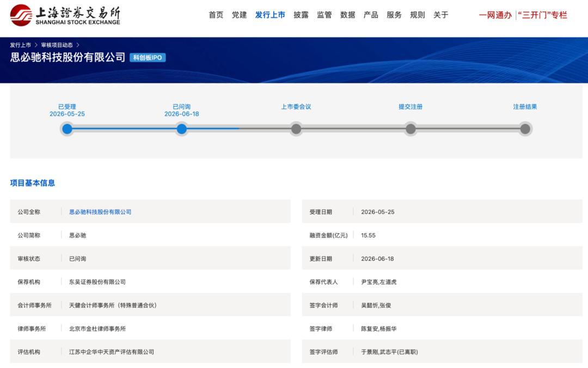
Task: Click the 审核状态 value 已问询
Action: pos(78,259)
